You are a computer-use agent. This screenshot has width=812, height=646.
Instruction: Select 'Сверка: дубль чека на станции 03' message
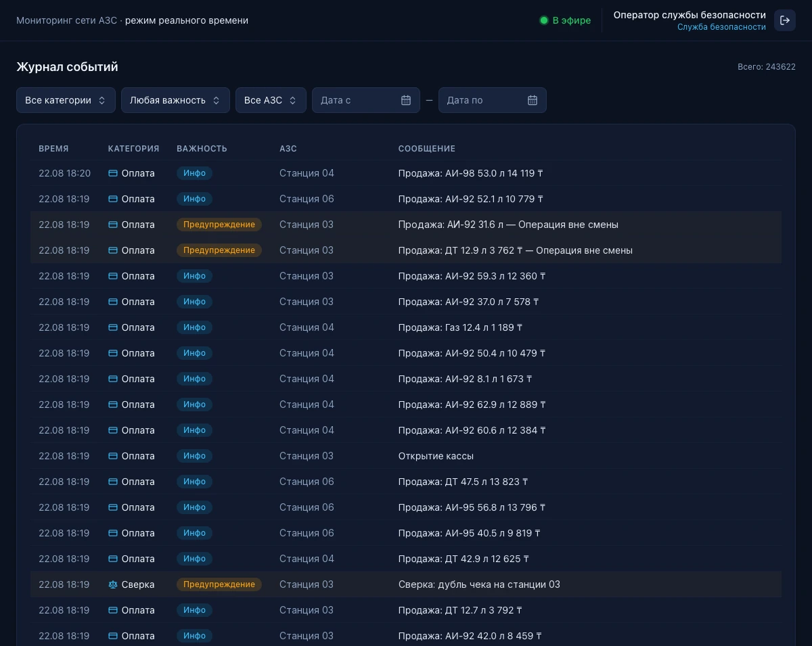point(479,584)
